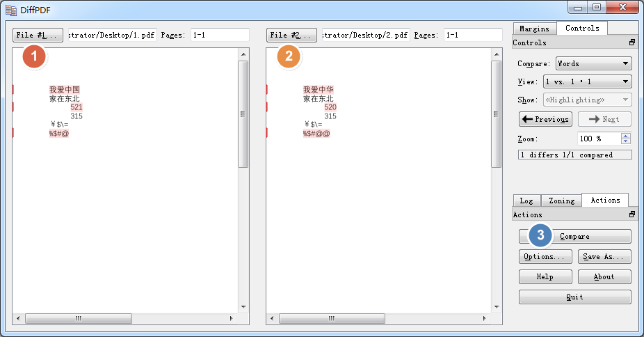
Task: Switch to the Margins tab
Action: coord(534,29)
